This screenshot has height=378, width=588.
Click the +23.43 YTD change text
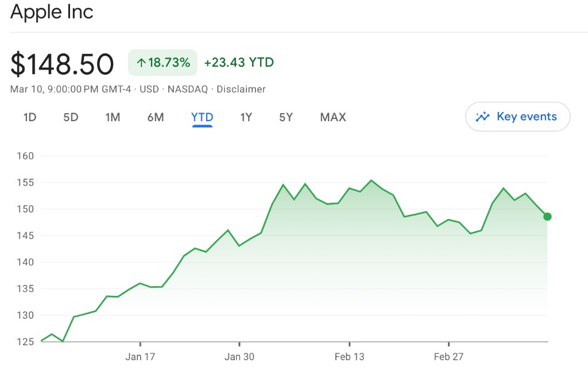pyautogui.click(x=239, y=63)
